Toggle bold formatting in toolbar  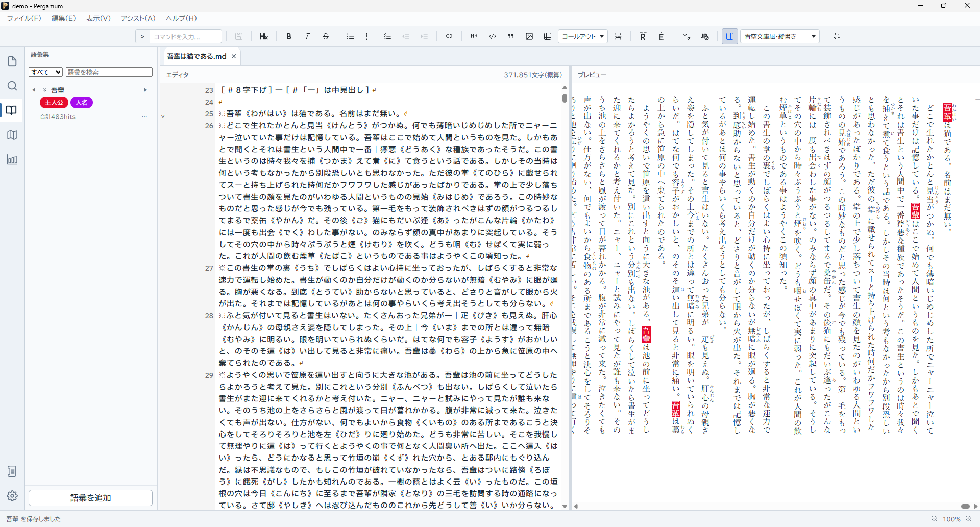pyautogui.click(x=289, y=36)
